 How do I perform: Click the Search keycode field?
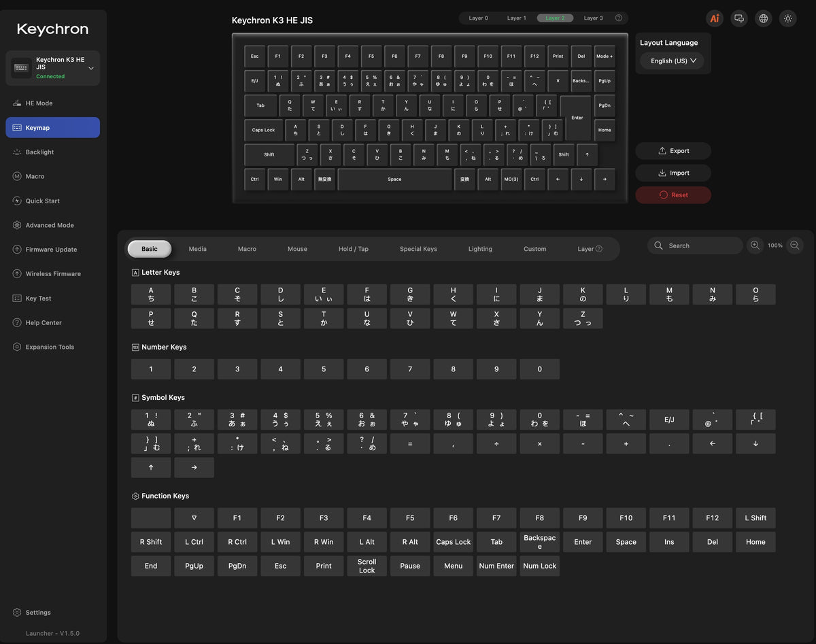click(x=695, y=245)
